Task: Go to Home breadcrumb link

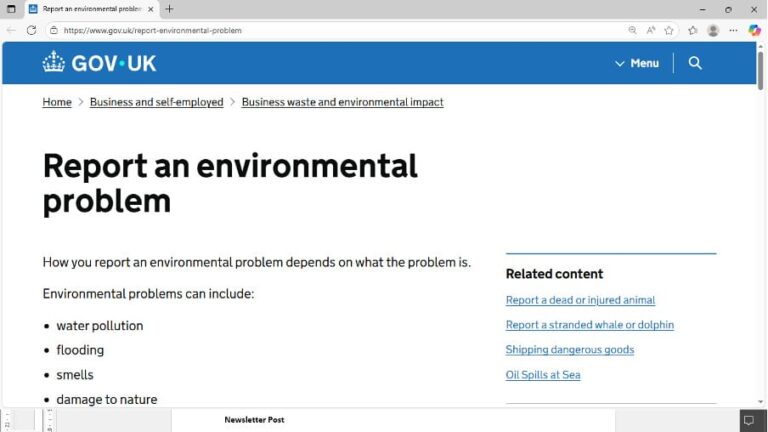Action: pyautogui.click(x=57, y=102)
